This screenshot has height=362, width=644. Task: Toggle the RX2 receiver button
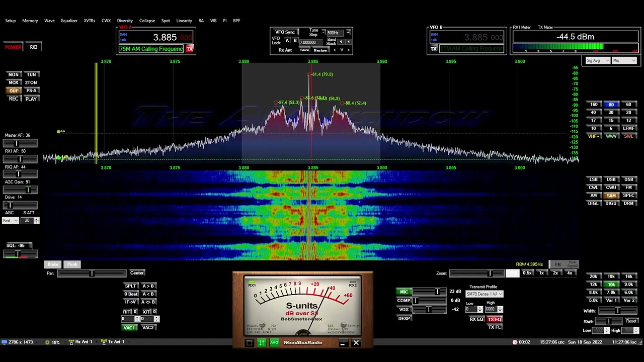33,47
